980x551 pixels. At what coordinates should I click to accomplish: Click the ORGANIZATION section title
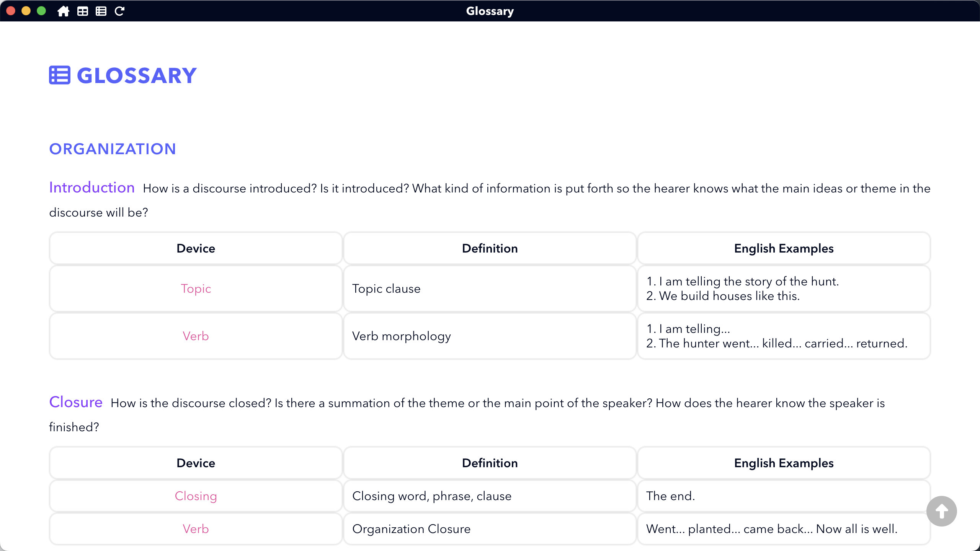(x=113, y=149)
